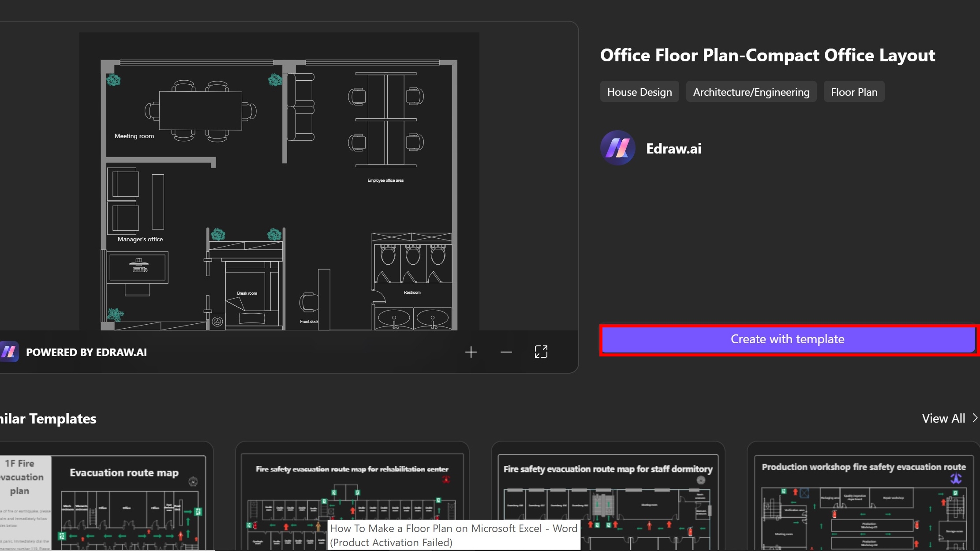Open the rehabilitation center evacuation template
This screenshot has height=551, width=980.
click(x=352, y=496)
